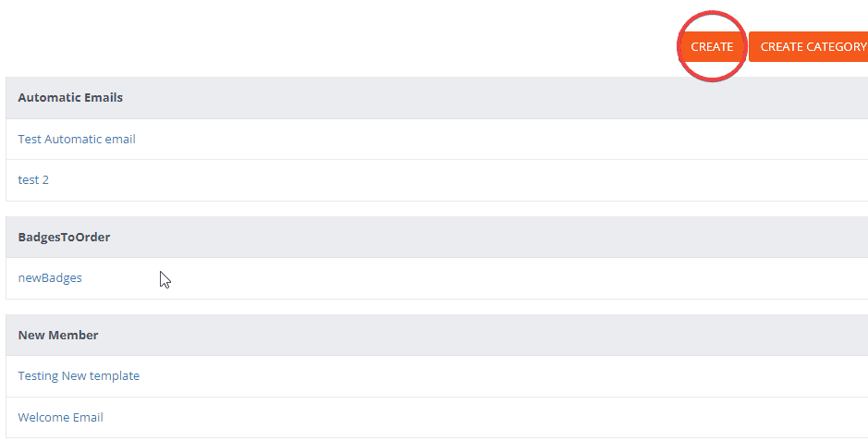Open the test 2 template link

pos(33,180)
